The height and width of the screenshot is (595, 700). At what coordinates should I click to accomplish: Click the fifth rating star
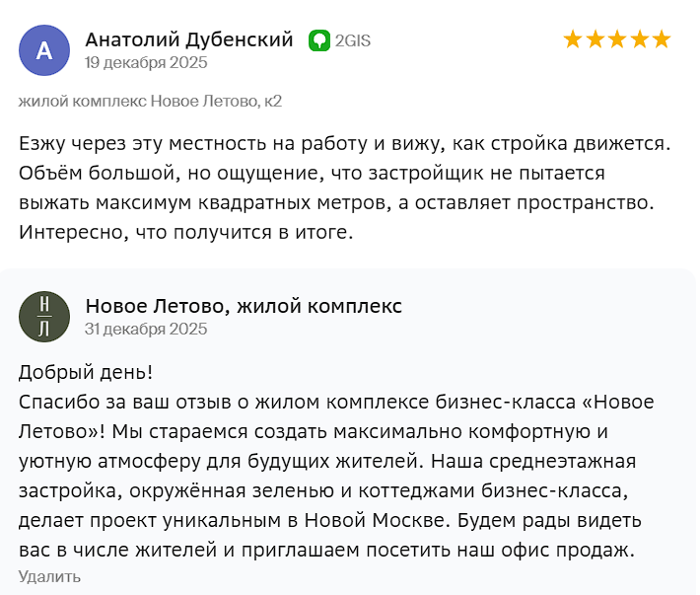tap(661, 39)
